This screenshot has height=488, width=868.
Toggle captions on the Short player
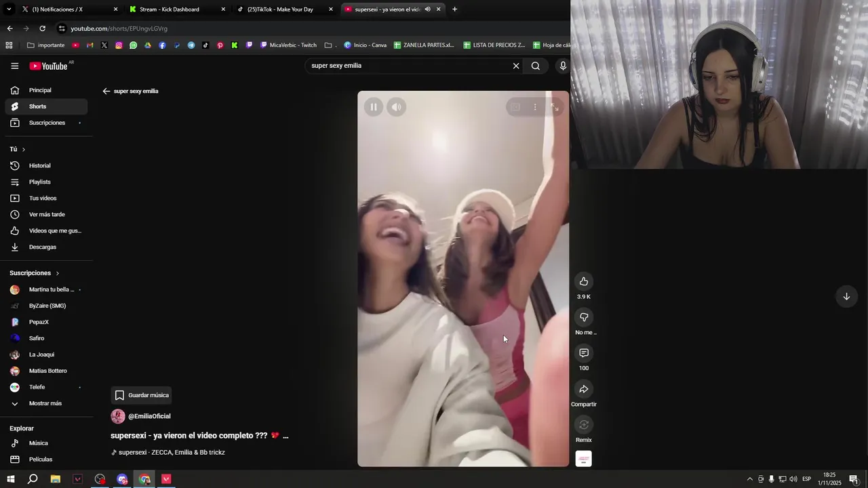515,107
